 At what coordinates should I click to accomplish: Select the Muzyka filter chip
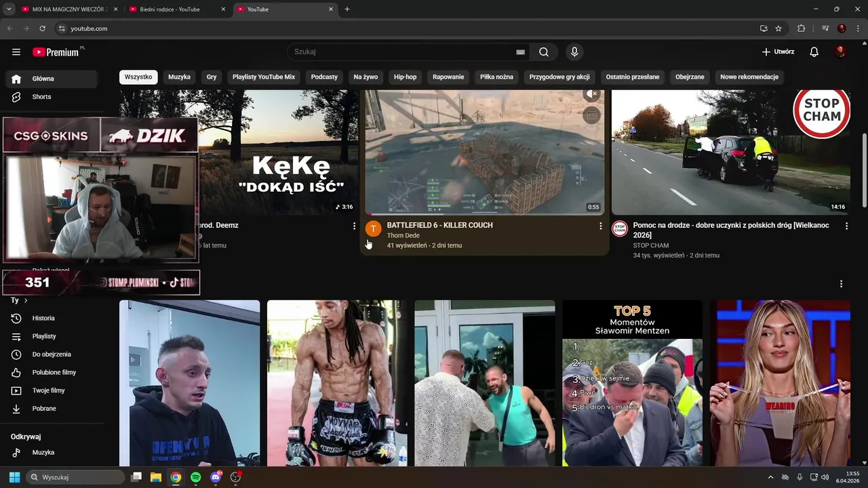(x=180, y=77)
